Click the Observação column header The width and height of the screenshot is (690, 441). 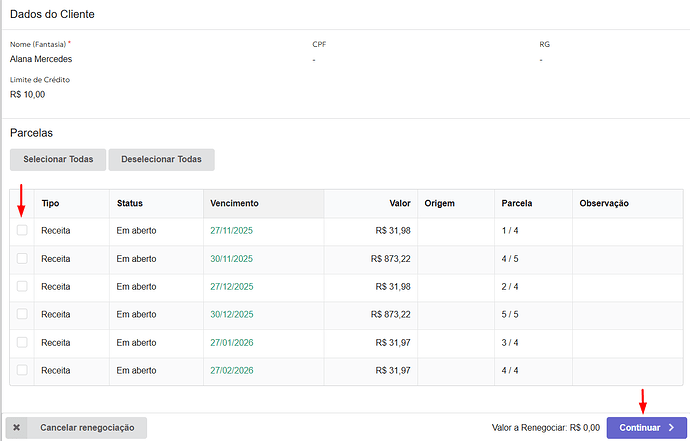[604, 203]
